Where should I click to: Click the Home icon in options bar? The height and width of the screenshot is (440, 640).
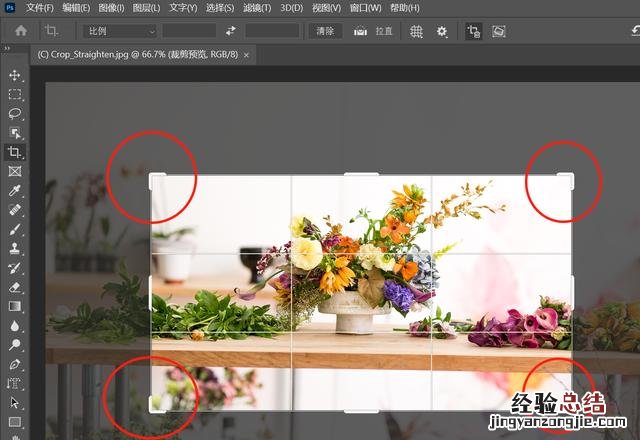[x=20, y=31]
